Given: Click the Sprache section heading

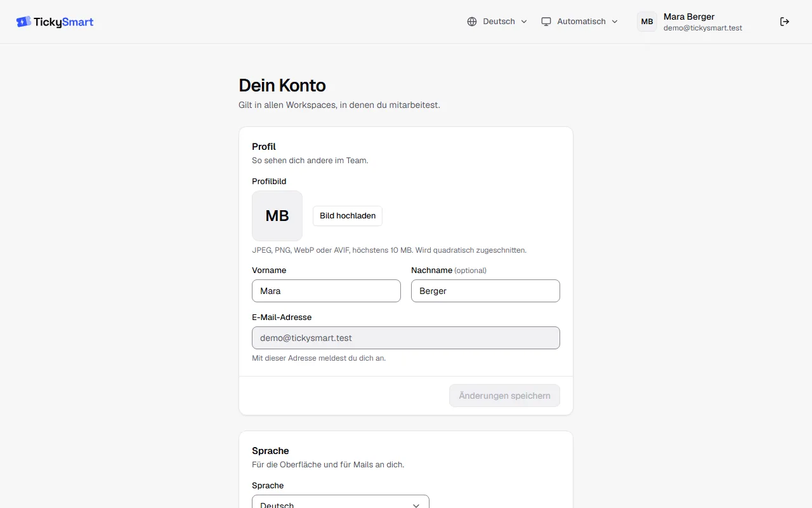Looking at the screenshot, I should tap(270, 451).
